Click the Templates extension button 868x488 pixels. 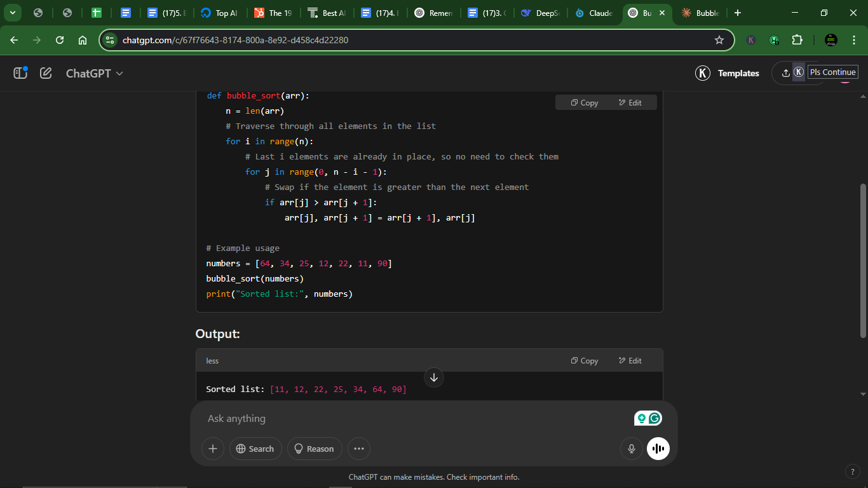coord(738,73)
